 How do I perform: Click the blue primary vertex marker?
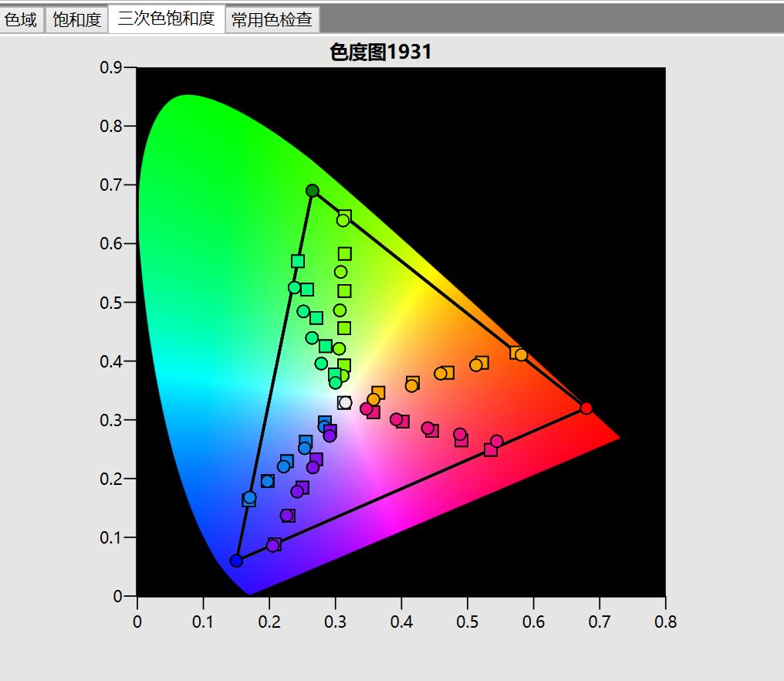pyautogui.click(x=236, y=561)
